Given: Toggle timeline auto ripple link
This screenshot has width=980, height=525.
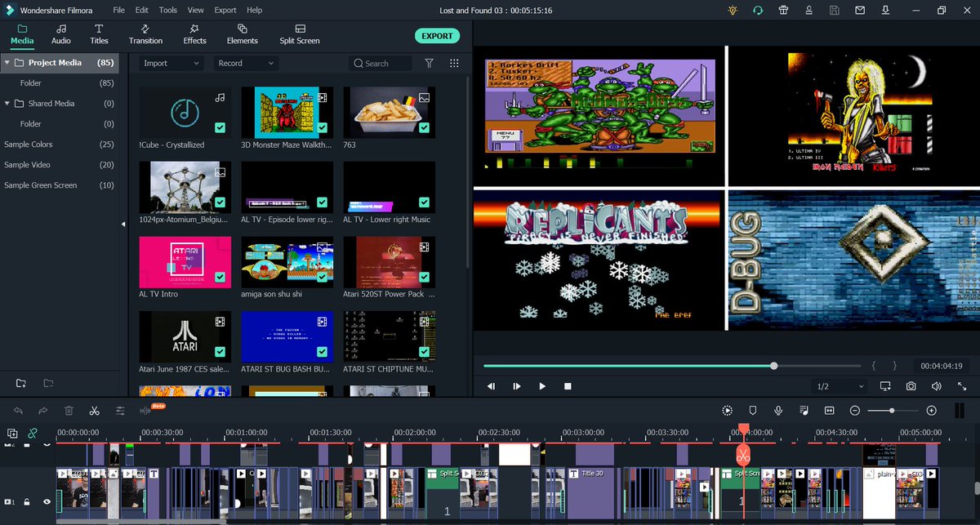Looking at the screenshot, I should point(33,434).
